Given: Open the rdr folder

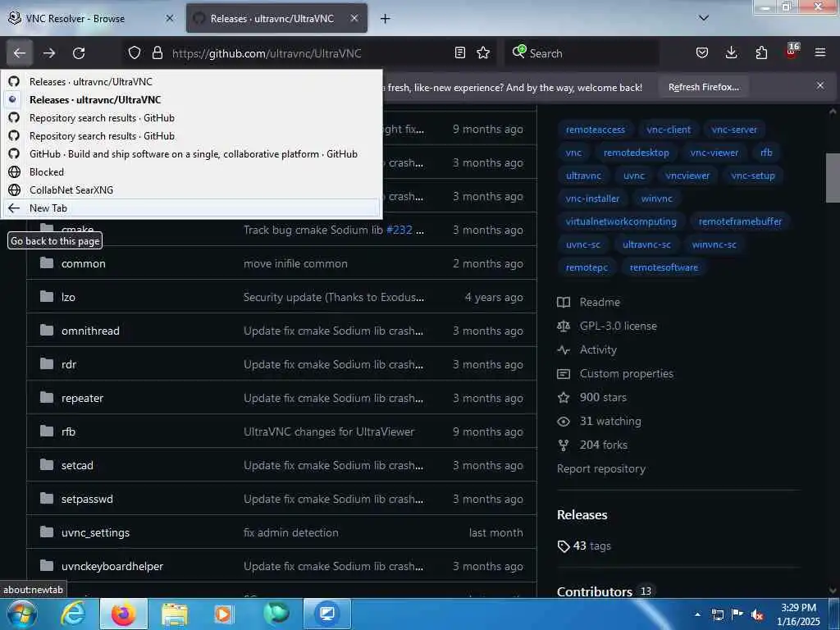Looking at the screenshot, I should coord(69,365).
